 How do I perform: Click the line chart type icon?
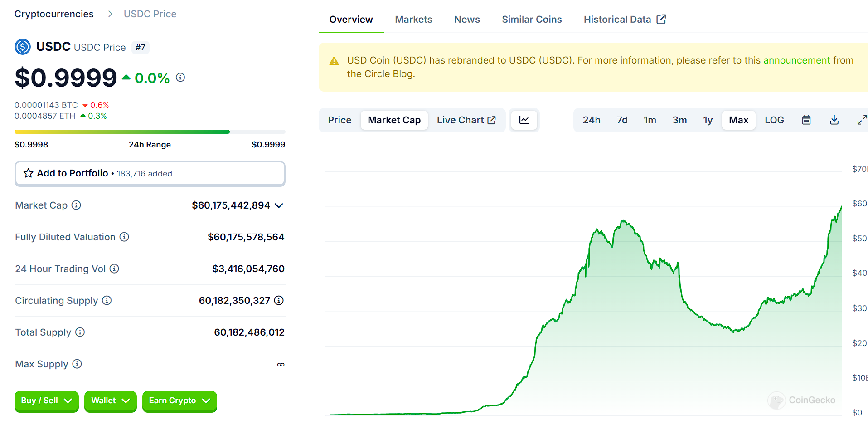[524, 120]
